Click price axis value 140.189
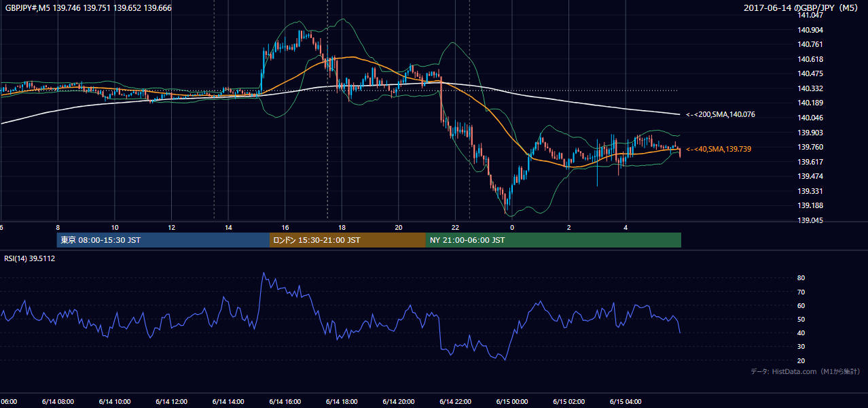 (810, 103)
